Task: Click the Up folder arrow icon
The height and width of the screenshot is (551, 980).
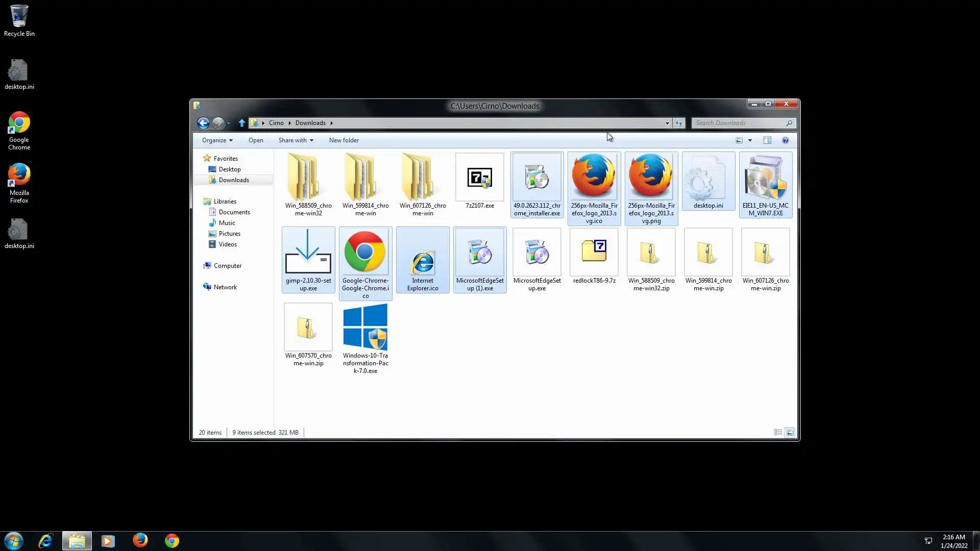Action: [242, 123]
